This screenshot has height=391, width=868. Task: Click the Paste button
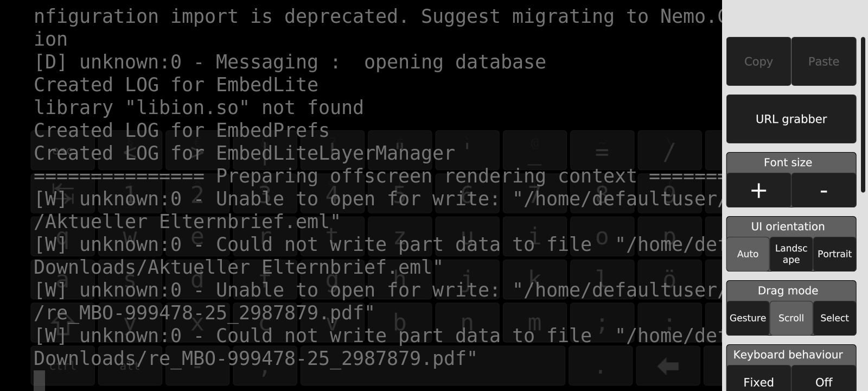pyautogui.click(x=824, y=61)
